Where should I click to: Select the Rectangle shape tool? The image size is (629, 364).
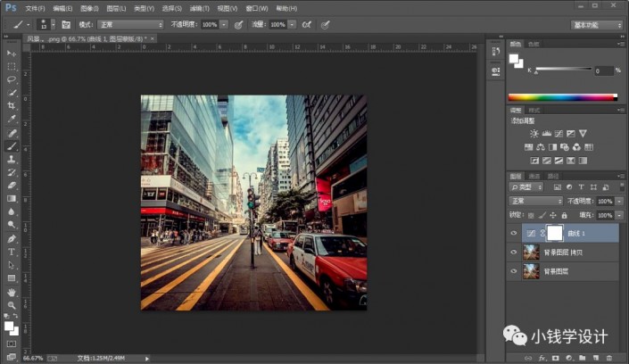tap(12, 278)
